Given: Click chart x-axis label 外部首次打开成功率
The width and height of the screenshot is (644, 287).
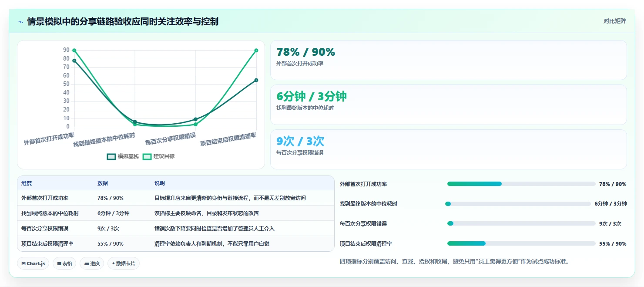Looking at the screenshot, I should (x=49, y=139).
